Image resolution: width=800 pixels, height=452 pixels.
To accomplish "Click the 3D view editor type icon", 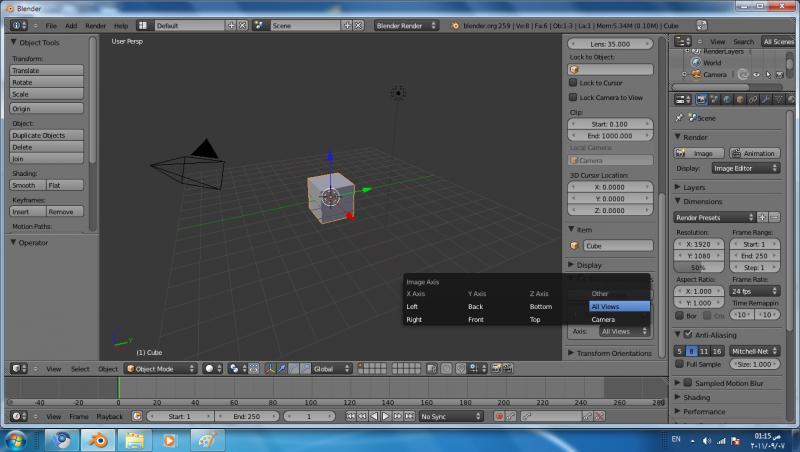I will (19, 368).
